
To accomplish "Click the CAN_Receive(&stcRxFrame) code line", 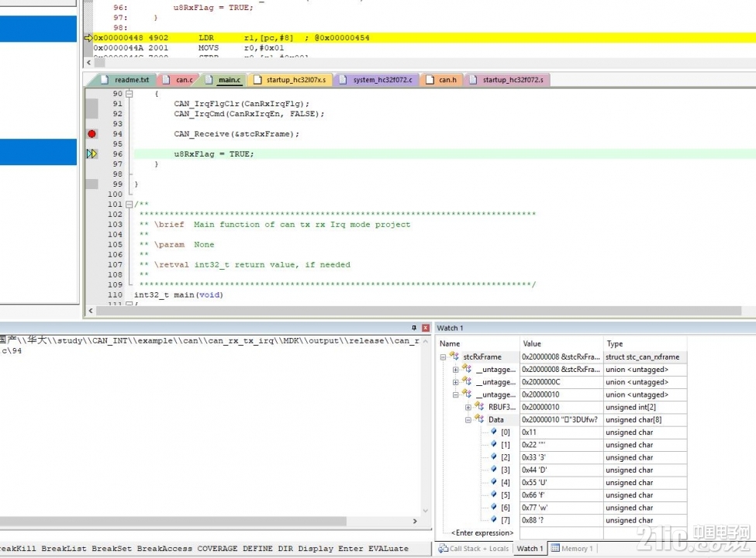I will click(x=236, y=134).
